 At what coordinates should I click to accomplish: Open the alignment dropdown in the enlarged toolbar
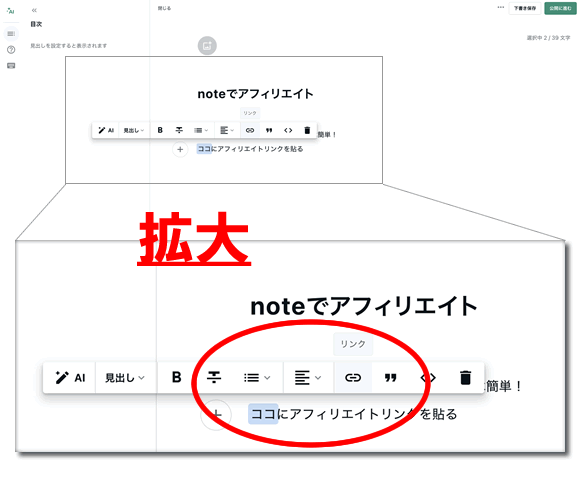pos(308,378)
